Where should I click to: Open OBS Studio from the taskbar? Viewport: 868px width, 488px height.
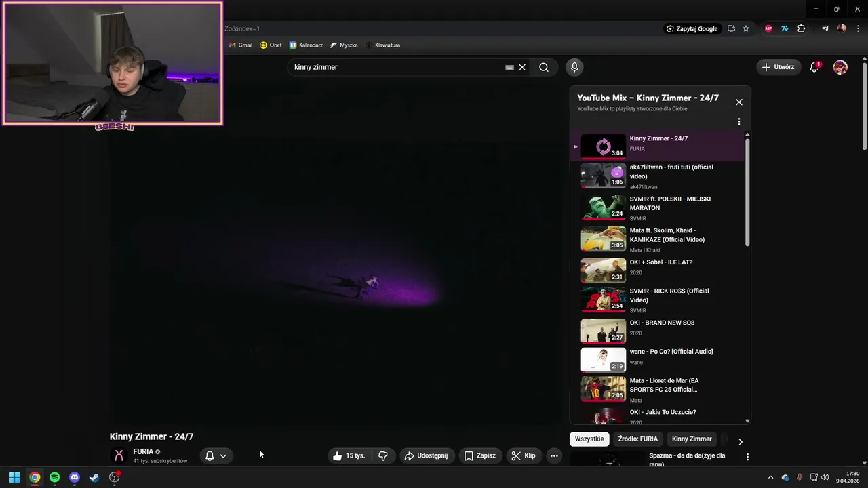point(115,477)
